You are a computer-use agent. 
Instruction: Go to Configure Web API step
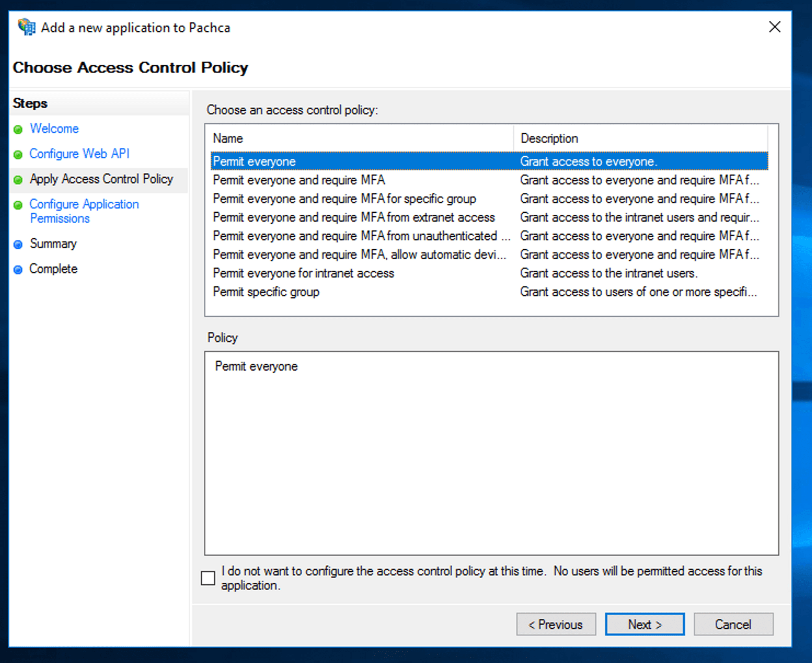tap(80, 154)
